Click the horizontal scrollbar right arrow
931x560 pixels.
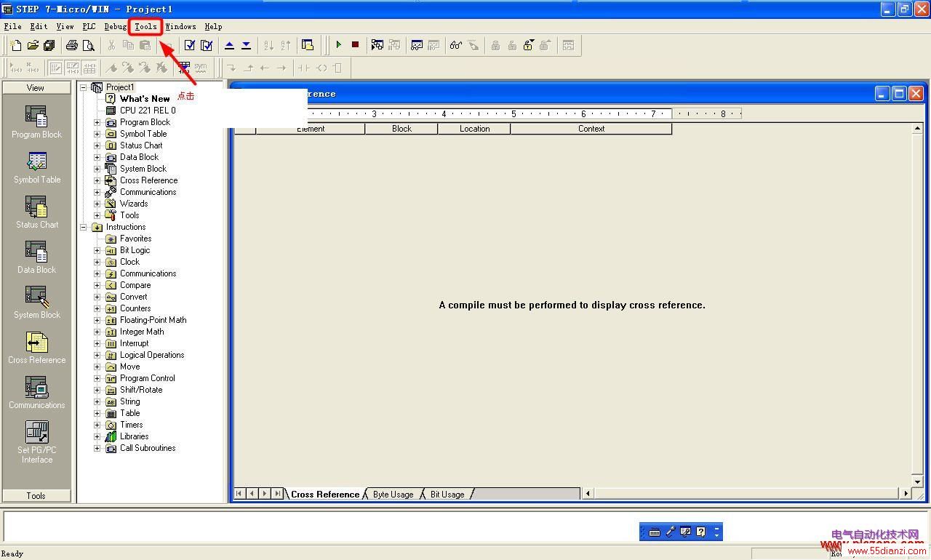click(906, 493)
